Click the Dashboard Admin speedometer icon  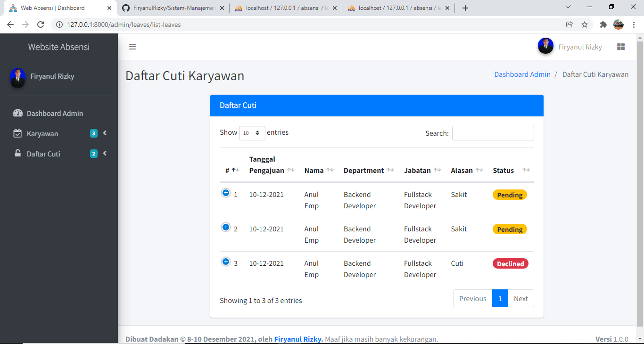(x=18, y=113)
